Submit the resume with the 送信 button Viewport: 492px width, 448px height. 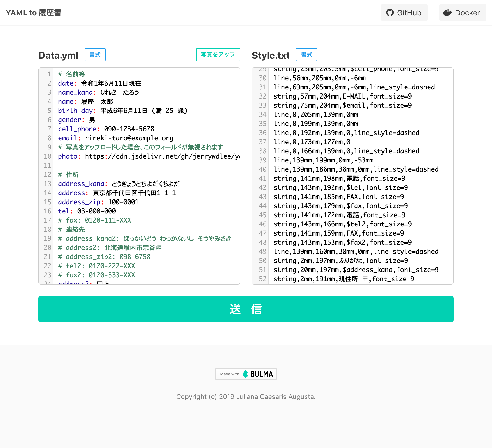coord(246,309)
